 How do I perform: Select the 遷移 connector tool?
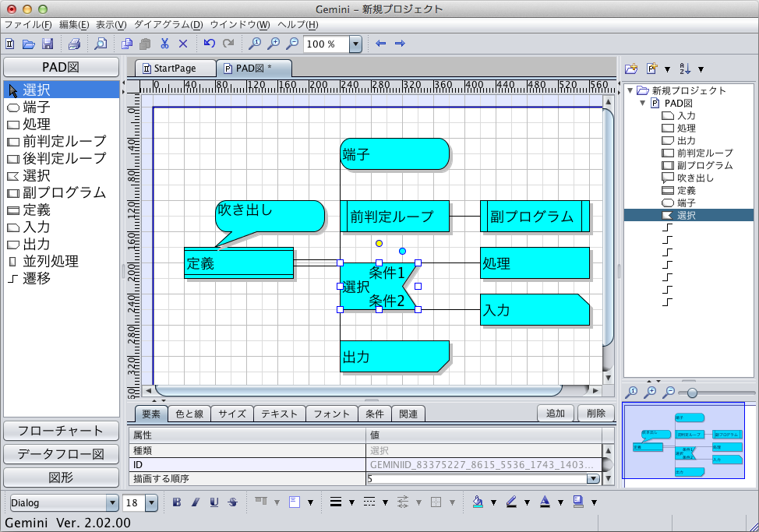pos(62,278)
